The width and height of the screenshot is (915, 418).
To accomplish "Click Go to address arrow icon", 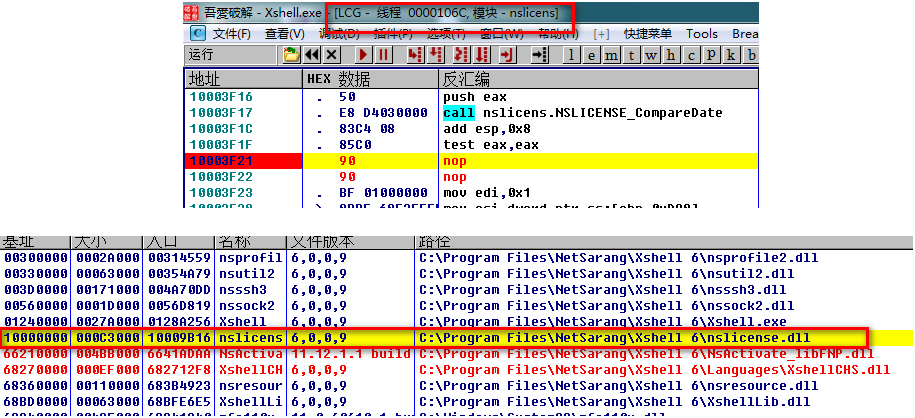I will [540, 55].
